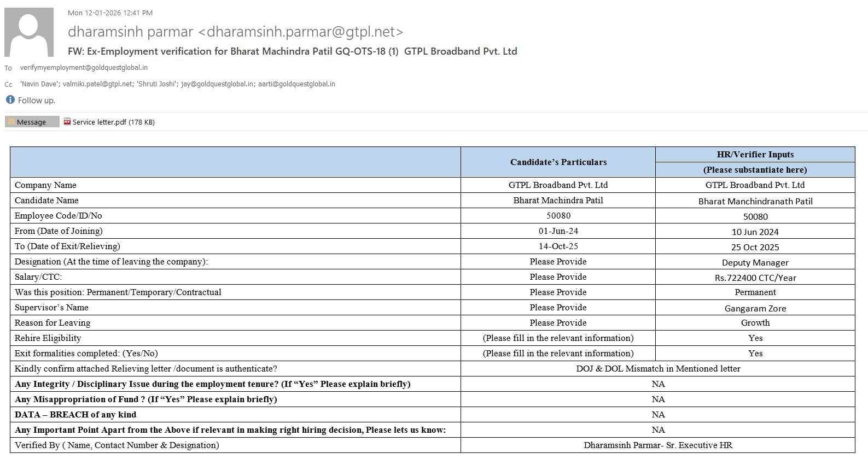Click the 'Candidate Name' row label
The image size is (868, 459).
click(46, 201)
